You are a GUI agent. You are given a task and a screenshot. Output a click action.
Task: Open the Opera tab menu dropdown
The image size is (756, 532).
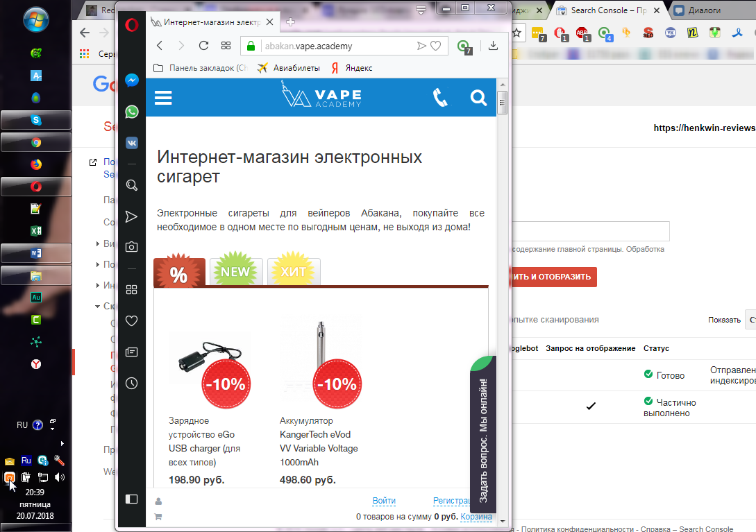pos(421,10)
